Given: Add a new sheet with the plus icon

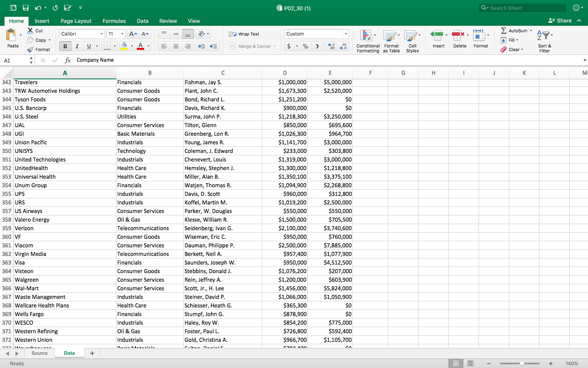Looking at the screenshot, I should click(92, 353).
